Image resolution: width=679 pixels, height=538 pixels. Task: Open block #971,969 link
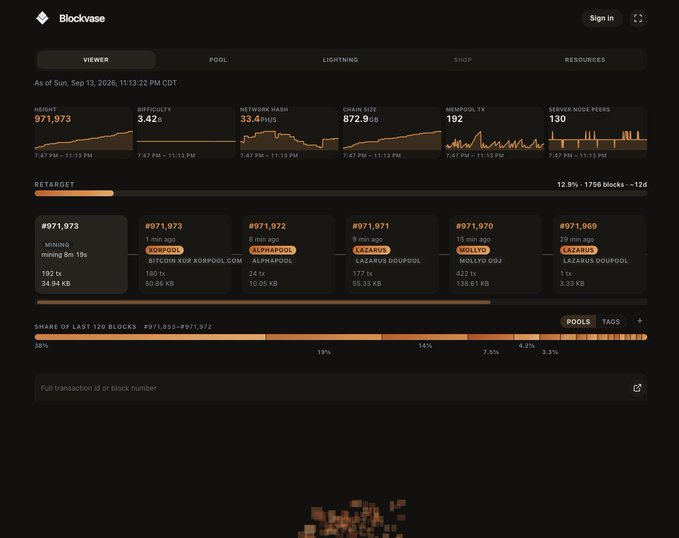click(599, 254)
